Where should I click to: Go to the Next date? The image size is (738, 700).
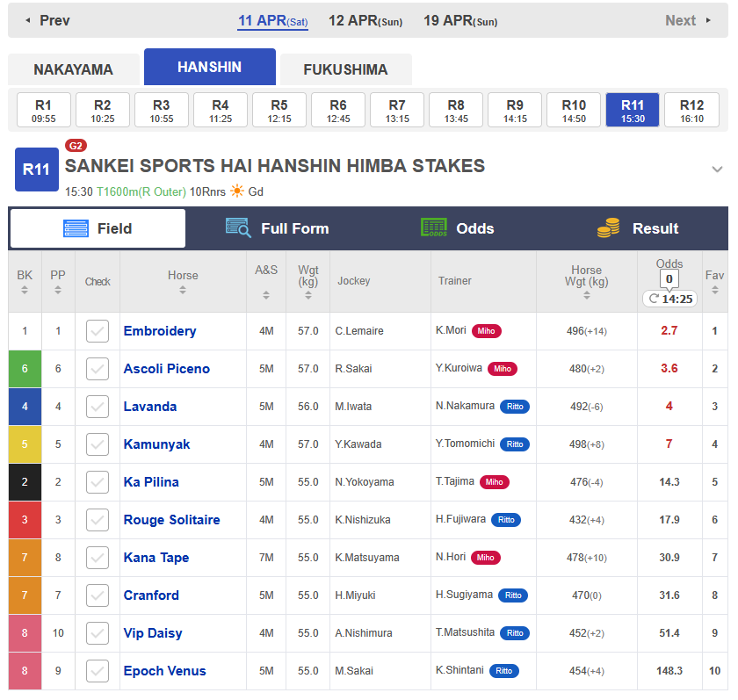(688, 21)
